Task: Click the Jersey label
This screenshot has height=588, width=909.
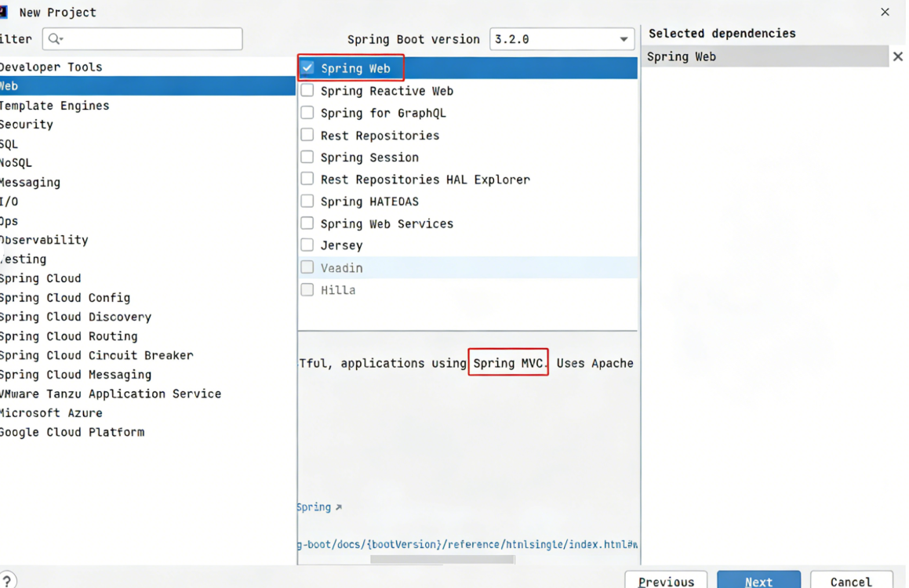Action: pos(341,245)
